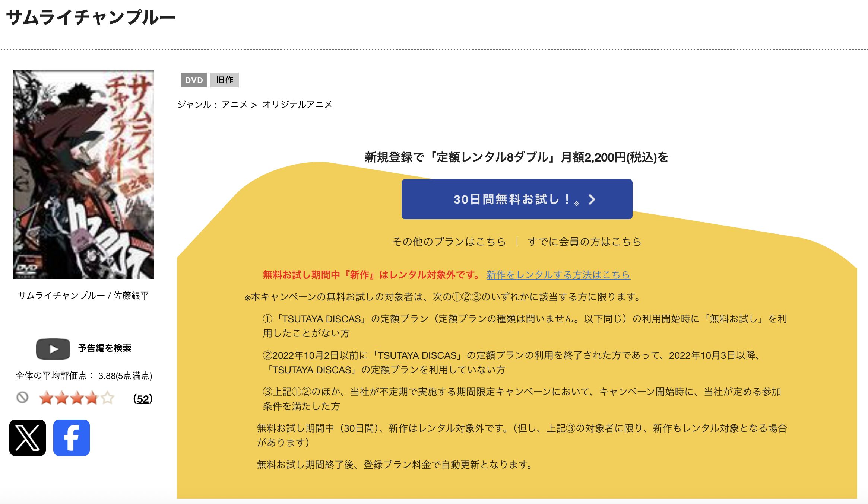Click the 無料お試し期間中（30日間） paragraph
The image size is (868, 504).
pos(522,435)
